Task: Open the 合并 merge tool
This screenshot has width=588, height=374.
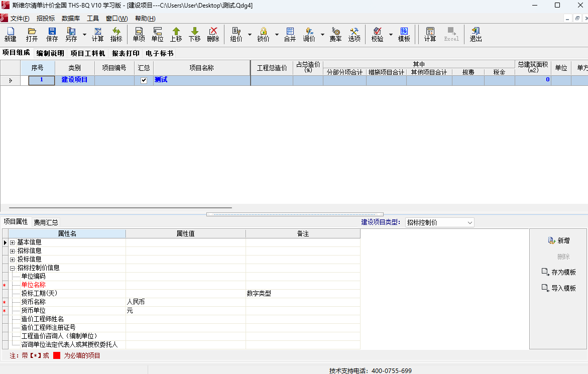Action: click(x=290, y=34)
